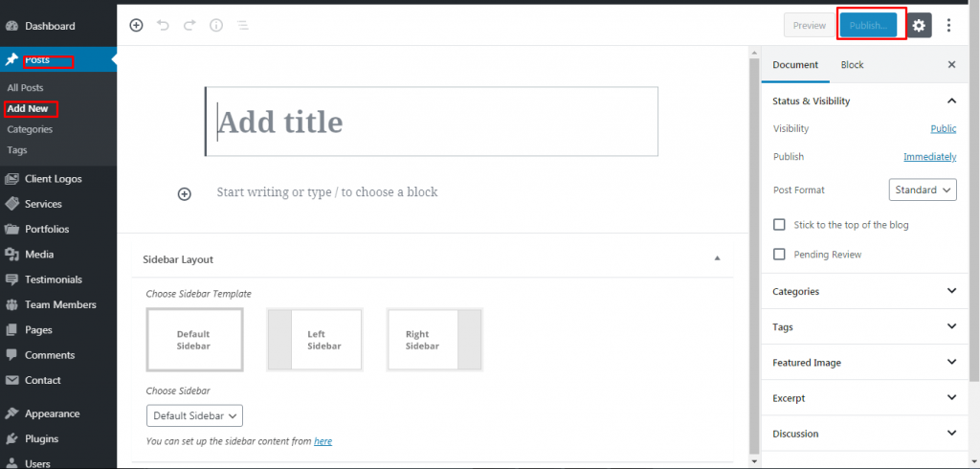
Task: Check the Pending Review checkbox
Action: pyautogui.click(x=779, y=255)
